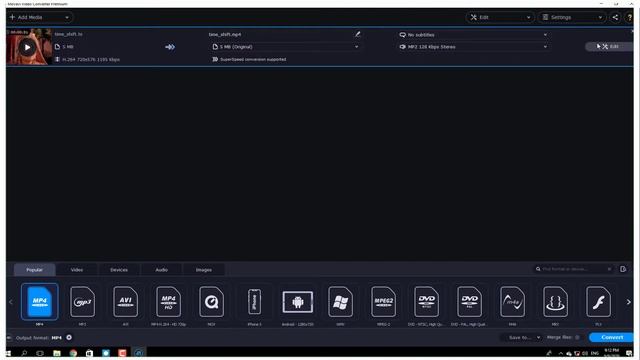Switch to the Video tab
The image size is (640, 360).
[x=77, y=270]
